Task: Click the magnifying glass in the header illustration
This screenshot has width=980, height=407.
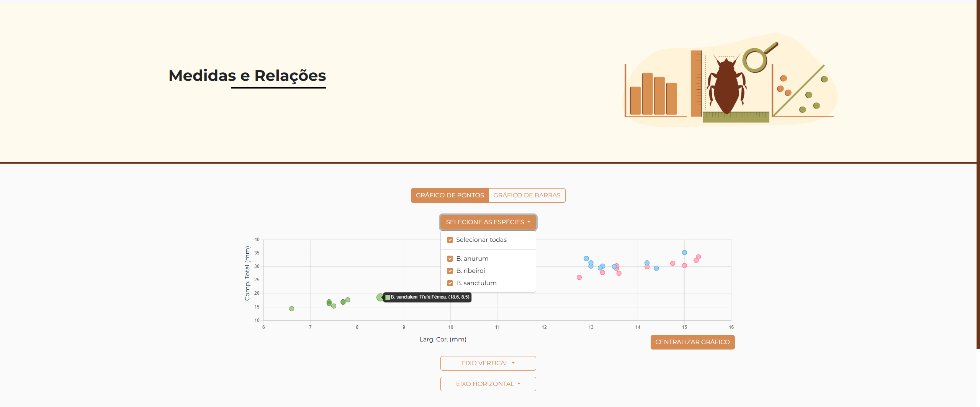Action: point(756,59)
